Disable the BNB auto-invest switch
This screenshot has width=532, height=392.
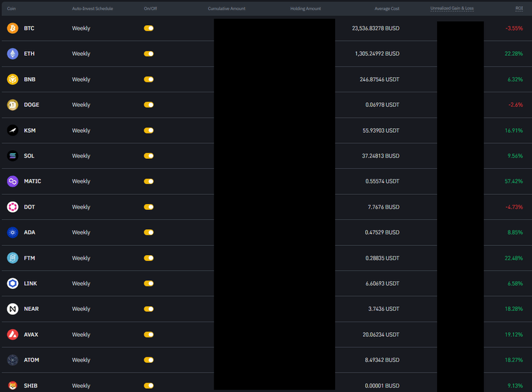(x=148, y=79)
